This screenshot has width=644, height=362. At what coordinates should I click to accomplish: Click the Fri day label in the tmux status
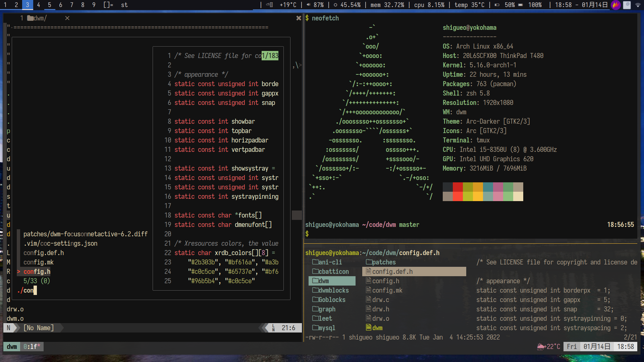tap(572, 347)
